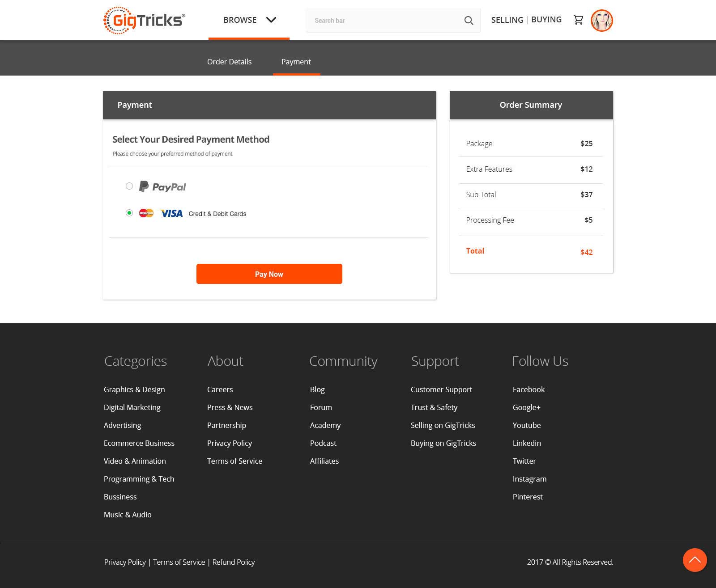This screenshot has height=588, width=716.
Task: Open the user profile avatar
Action: [x=601, y=21]
